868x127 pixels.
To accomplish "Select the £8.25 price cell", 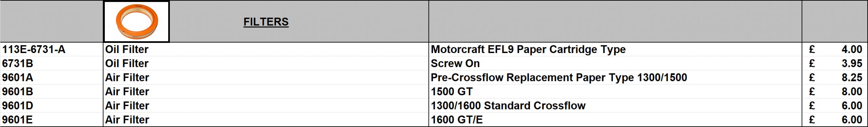I will 835,77.
